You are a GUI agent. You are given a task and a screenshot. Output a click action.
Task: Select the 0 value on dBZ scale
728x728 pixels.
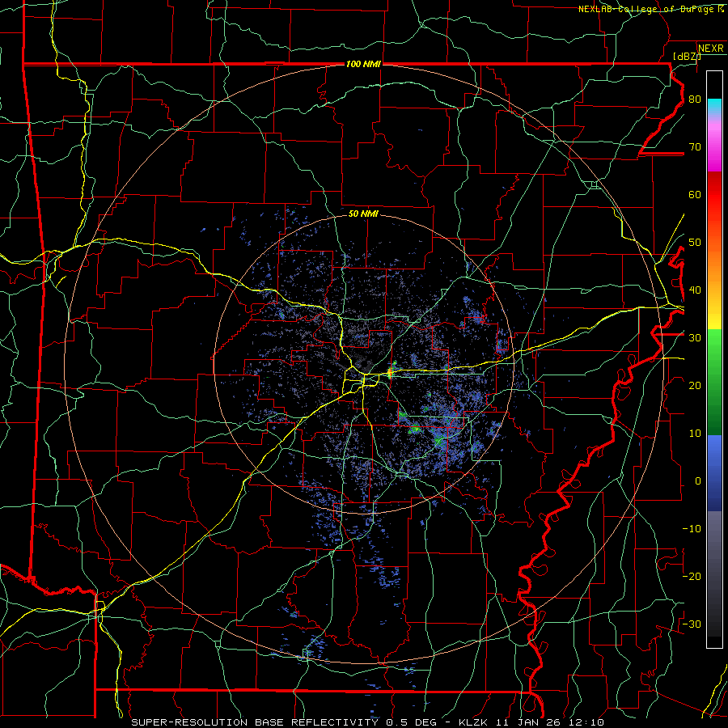698,481
